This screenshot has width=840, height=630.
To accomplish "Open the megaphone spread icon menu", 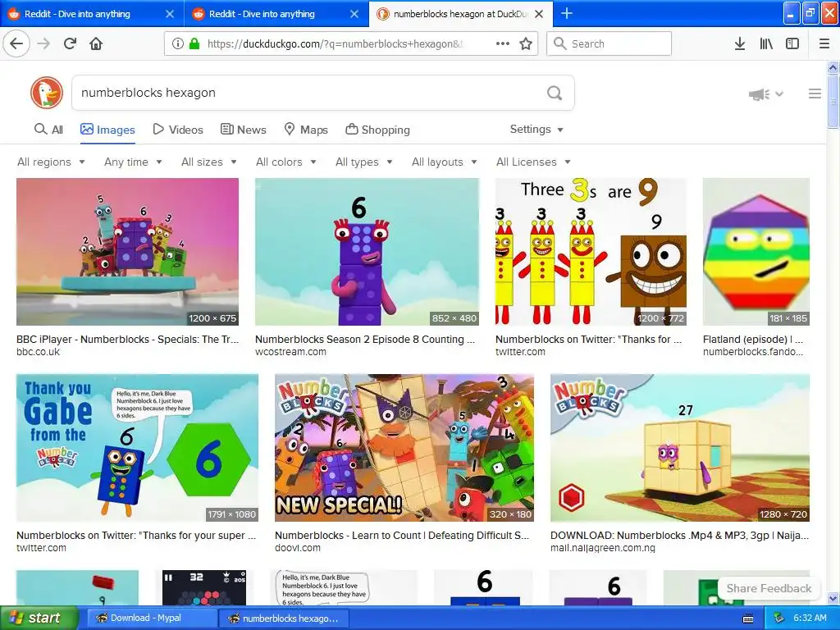I will (765, 94).
